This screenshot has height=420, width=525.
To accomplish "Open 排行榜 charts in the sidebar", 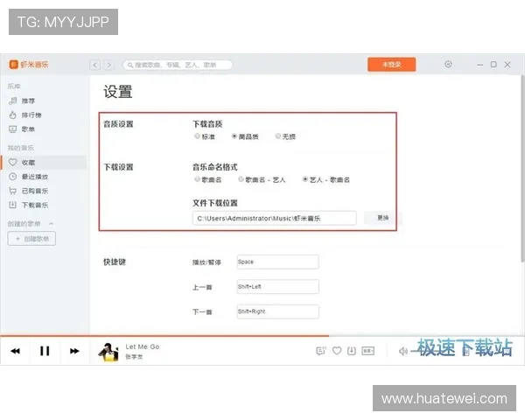I will pos(31,115).
